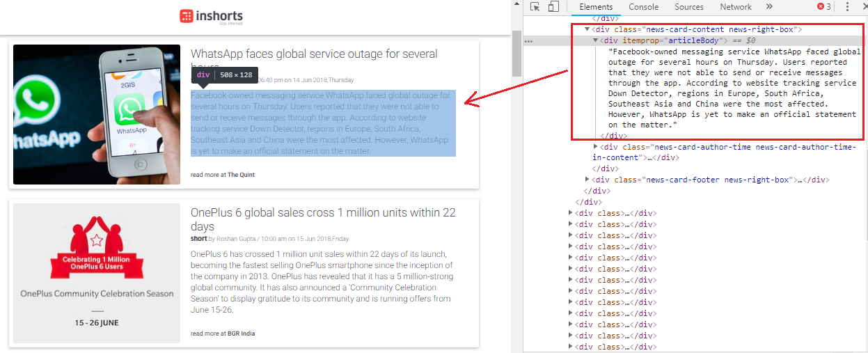Follow the The Quint read more link
The image size is (868, 353).
pyautogui.click(x=241, y=175)
